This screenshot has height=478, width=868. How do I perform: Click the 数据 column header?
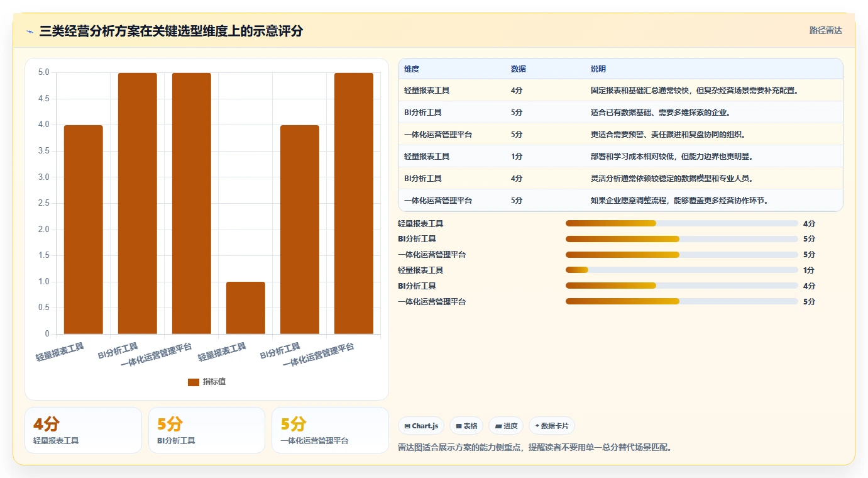519,69
